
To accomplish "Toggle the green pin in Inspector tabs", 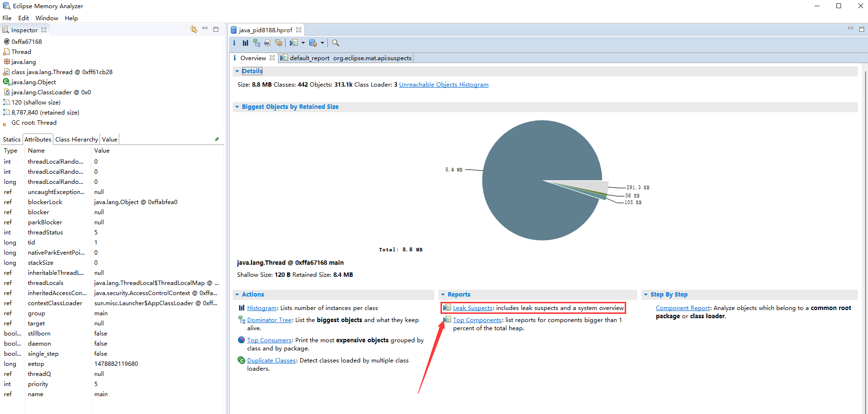I will click(x=217, y=139).
